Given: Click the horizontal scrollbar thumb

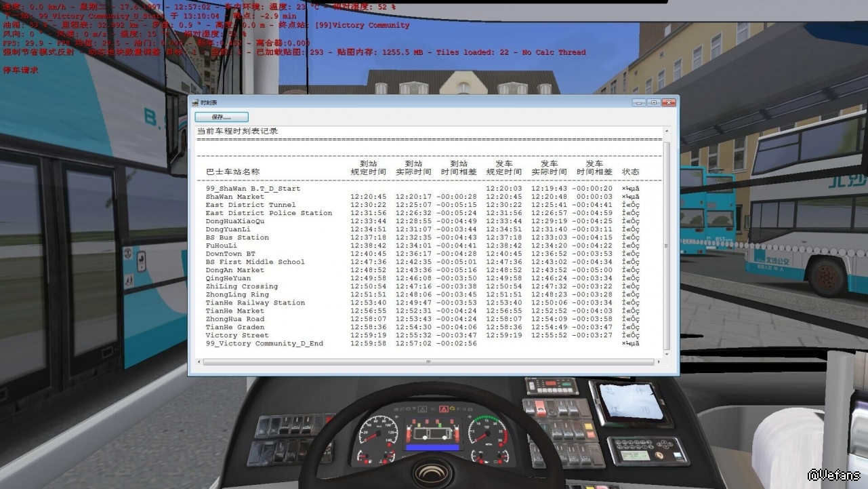Looking at the screenshot, I should click(x=428, y=361).
